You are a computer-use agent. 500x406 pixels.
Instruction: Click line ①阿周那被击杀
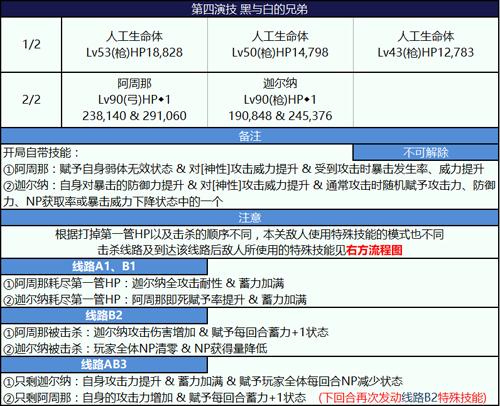[166, 332]
